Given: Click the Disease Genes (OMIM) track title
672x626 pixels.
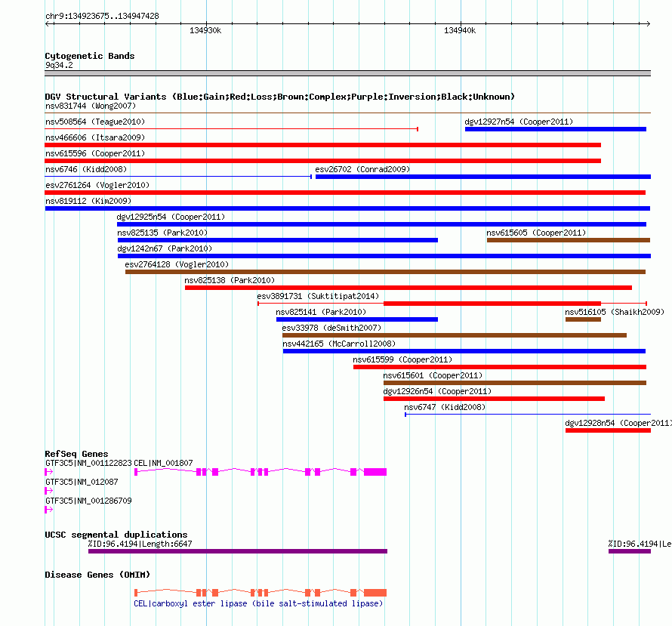Looking at the screenshot, I should 97,575.
